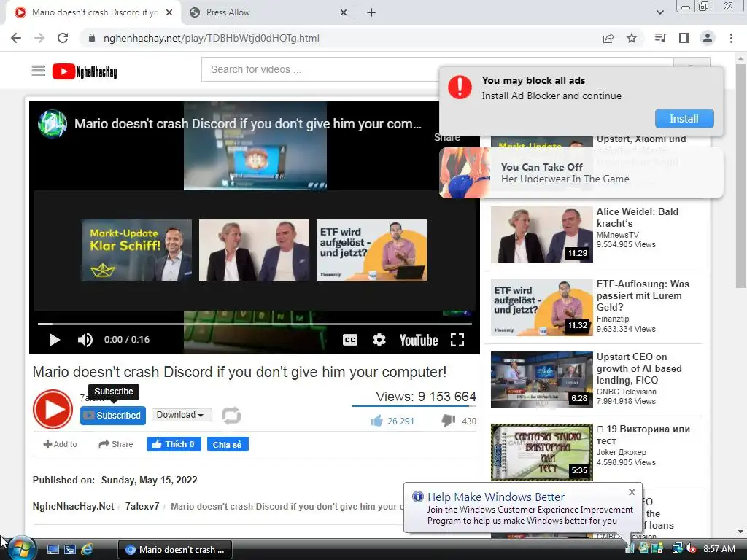Open ETF-Auflösung: Was passiert mit Eurem Geld
The height and width of the screenshot is (560, 747).
coord(643,295)
